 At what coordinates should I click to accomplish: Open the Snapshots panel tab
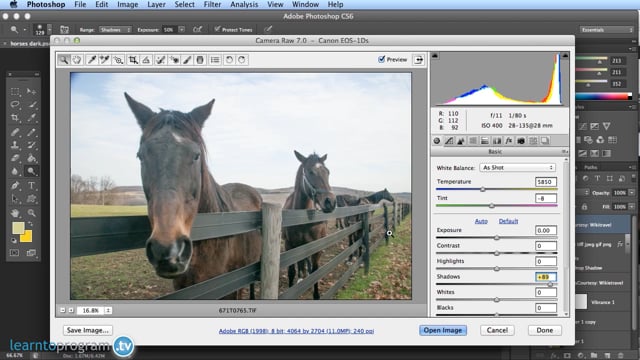[x=545, y=141]
